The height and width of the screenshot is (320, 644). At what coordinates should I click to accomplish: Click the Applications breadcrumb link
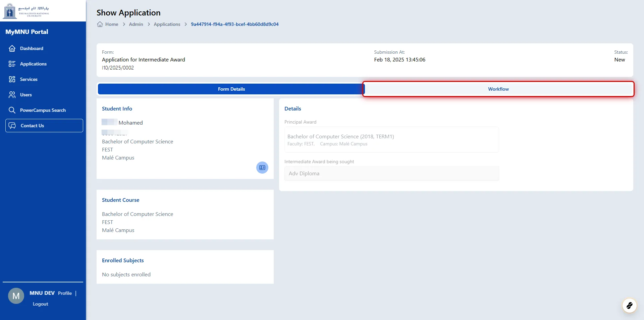click(x=167, y=24)
